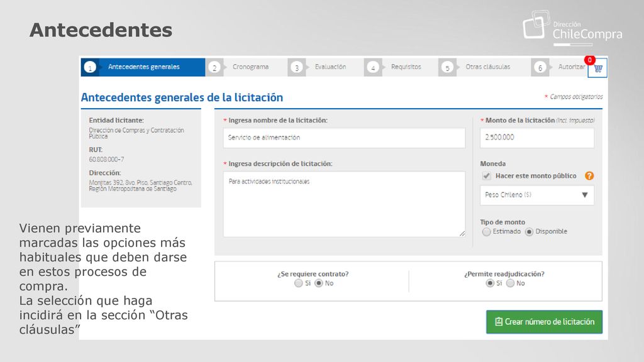Click the 'Antecedentes generales de la licitación' heading
The image size is (644, 362).
point(182,97)
